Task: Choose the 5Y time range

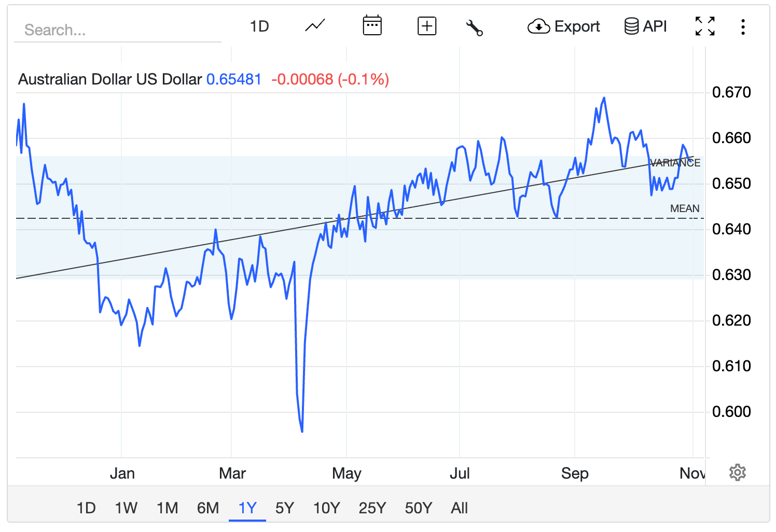Action: pyautogui.click(x=285, y=508)
